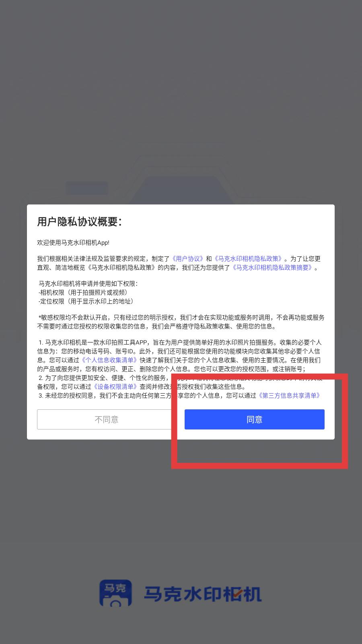The height and width of the screenshot is (644, 362).
Task: Tap the 不同意 disagree button
Action: tap(106, 419)
